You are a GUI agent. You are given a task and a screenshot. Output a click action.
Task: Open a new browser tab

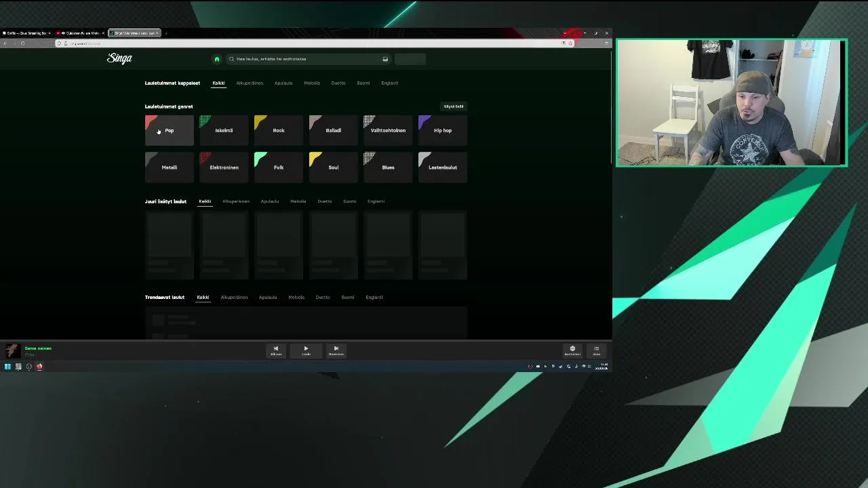pos(165,33)
